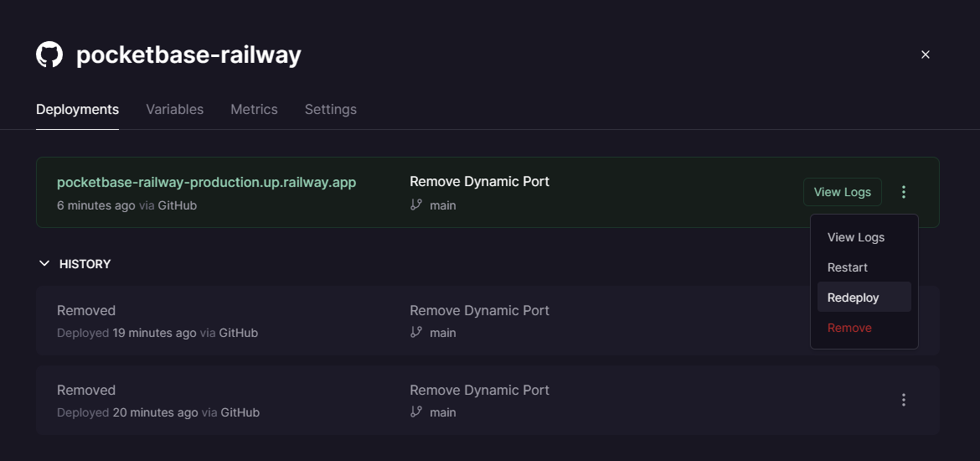Click the GitHub logo beside pocketbase-railway
Image resolution: width=980 pixels, height=461 pixels.
49,55
